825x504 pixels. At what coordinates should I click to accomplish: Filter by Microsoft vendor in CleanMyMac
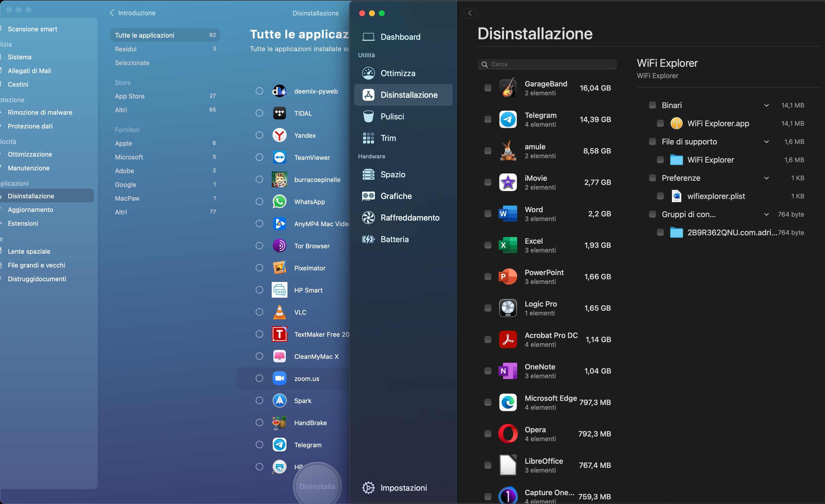165,157
